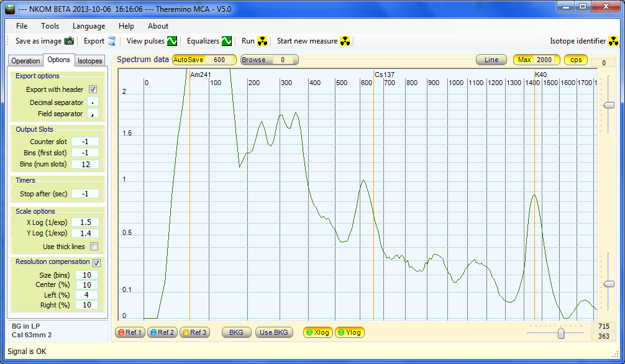This screenshot has width=625, height=364.
Task: Click the BKG button
Action: tap(236, 332)
